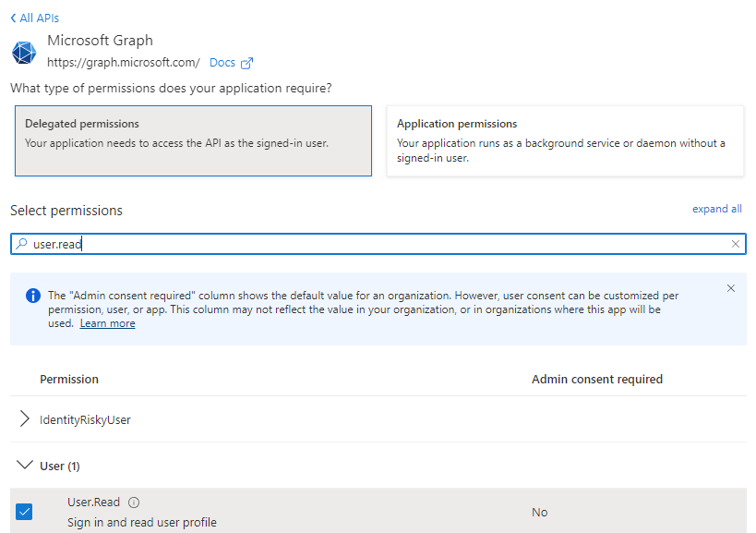Screen dimensions: 756x533
Task: Open the Learn more link
Action: 107,323
